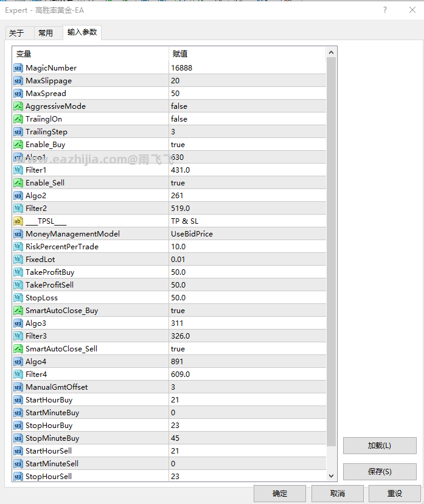Click the RiskPercentPerTrade double icon

(x=18, y=247)
